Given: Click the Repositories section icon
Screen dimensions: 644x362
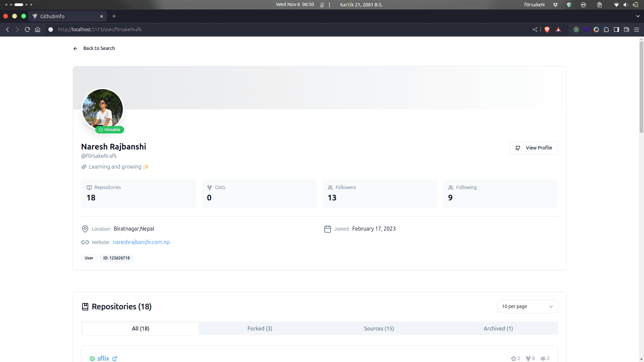Looking at the screenshot, I should [x=85, y=306].
